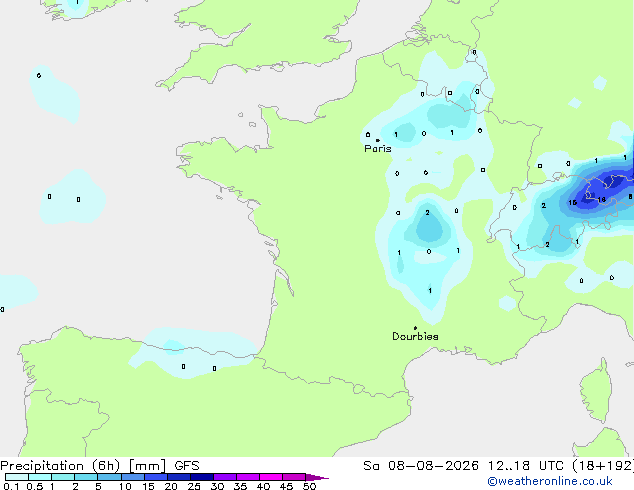Click the '0.5' legend scale label
The height and width of the screenshot is (490, 634).
point(35,486)
